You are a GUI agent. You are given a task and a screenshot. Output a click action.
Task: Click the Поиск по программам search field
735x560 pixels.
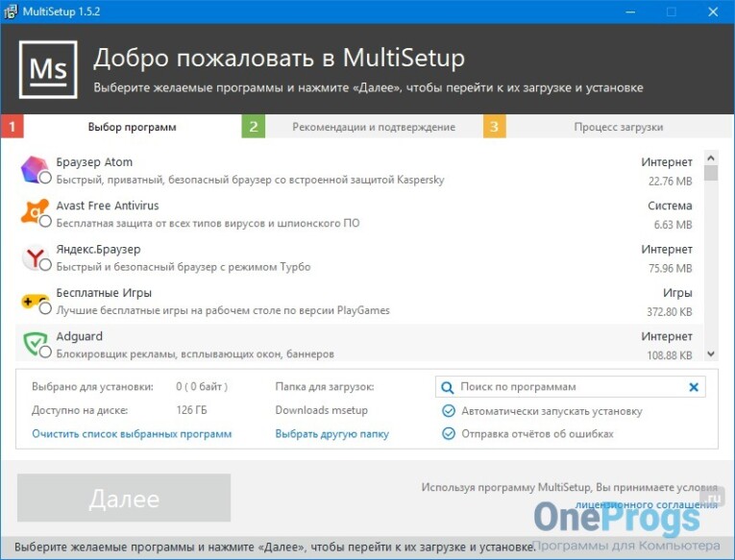(x=570, y=387)
